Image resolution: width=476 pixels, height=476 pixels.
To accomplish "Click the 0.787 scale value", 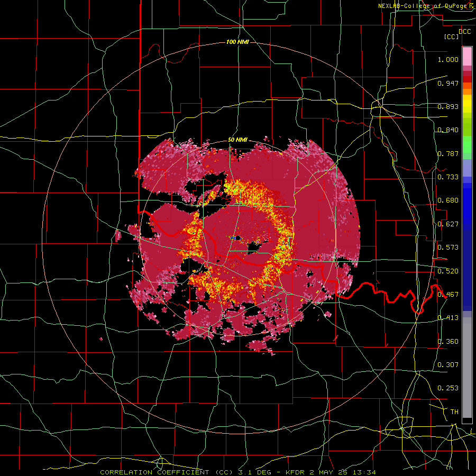I will point(448,153).
